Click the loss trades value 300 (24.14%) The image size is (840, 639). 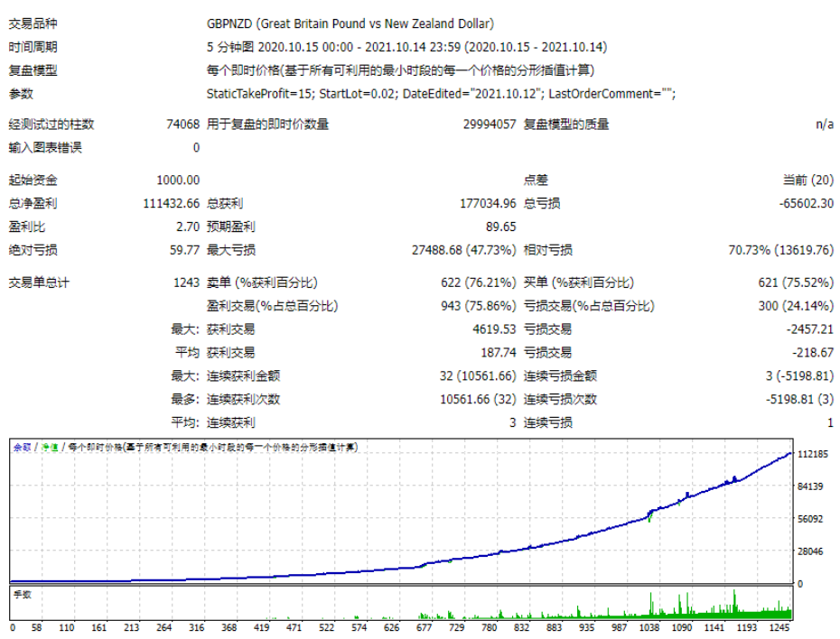[796, 306]
